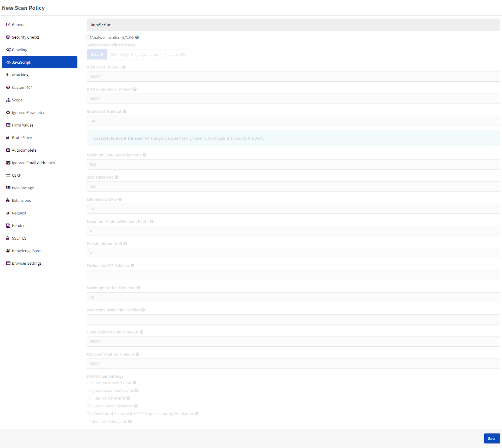Click the Scope sitemap icon
This screenshot has height=448, width=502.
pos(8,100)
